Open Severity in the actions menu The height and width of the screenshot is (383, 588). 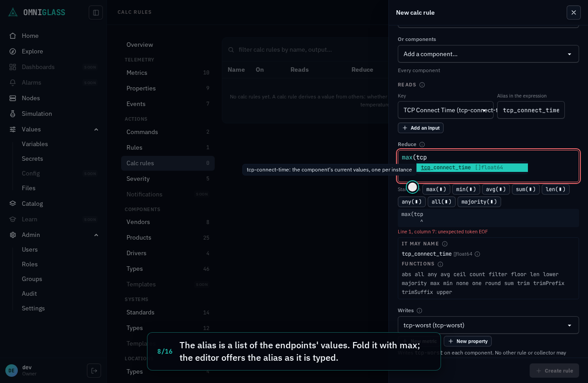[x=168, y=179]
